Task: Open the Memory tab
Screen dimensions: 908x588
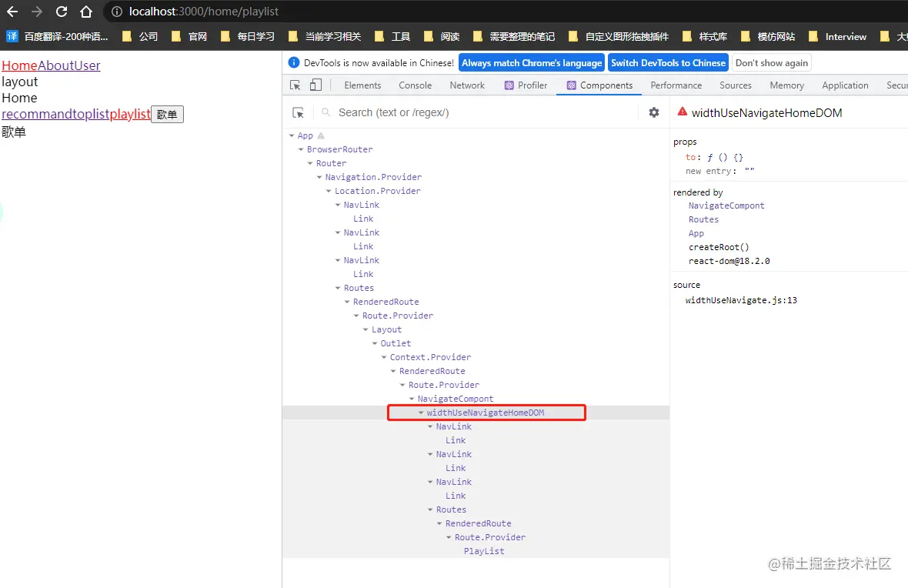Action: [x=787, y=85]
